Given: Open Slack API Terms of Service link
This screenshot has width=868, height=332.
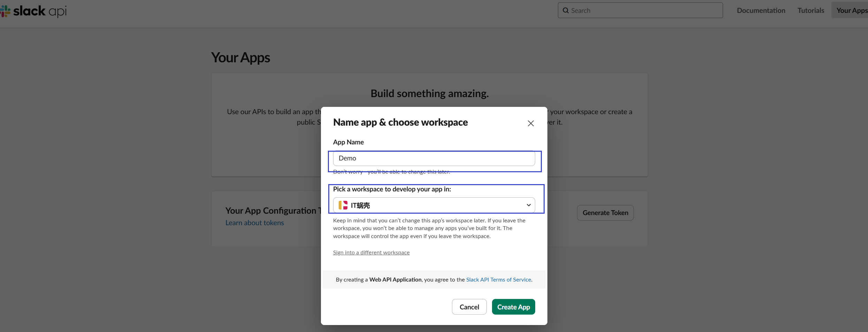Looking at the screenshot, I should 499,279.
